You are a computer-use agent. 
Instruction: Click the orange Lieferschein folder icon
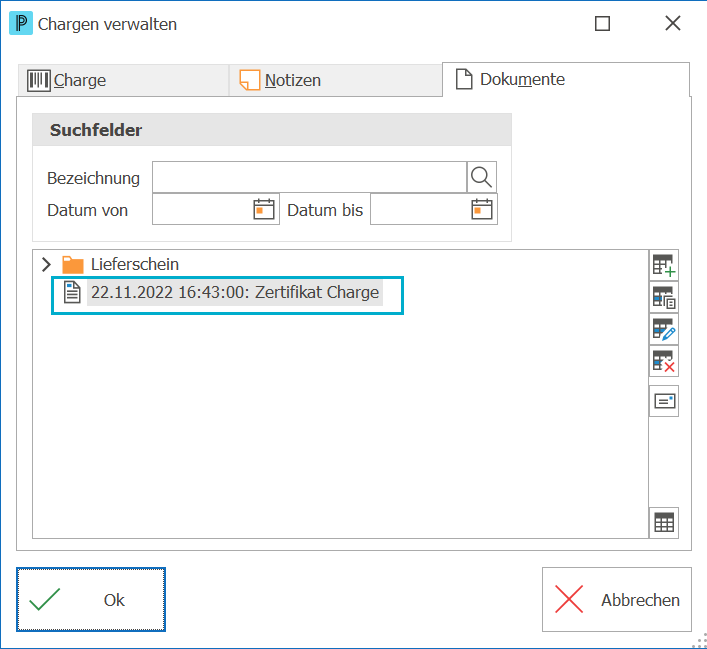(x=73, y=265)
